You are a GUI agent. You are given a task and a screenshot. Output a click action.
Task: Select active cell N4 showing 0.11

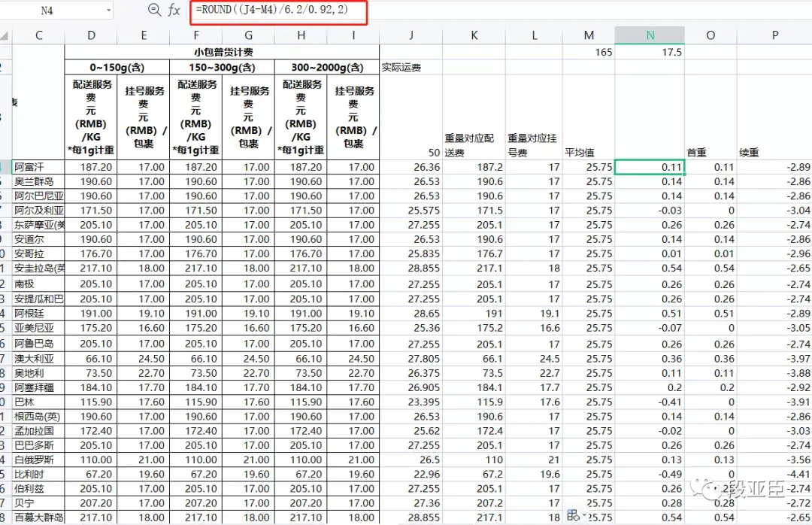[x=650, y=167]
